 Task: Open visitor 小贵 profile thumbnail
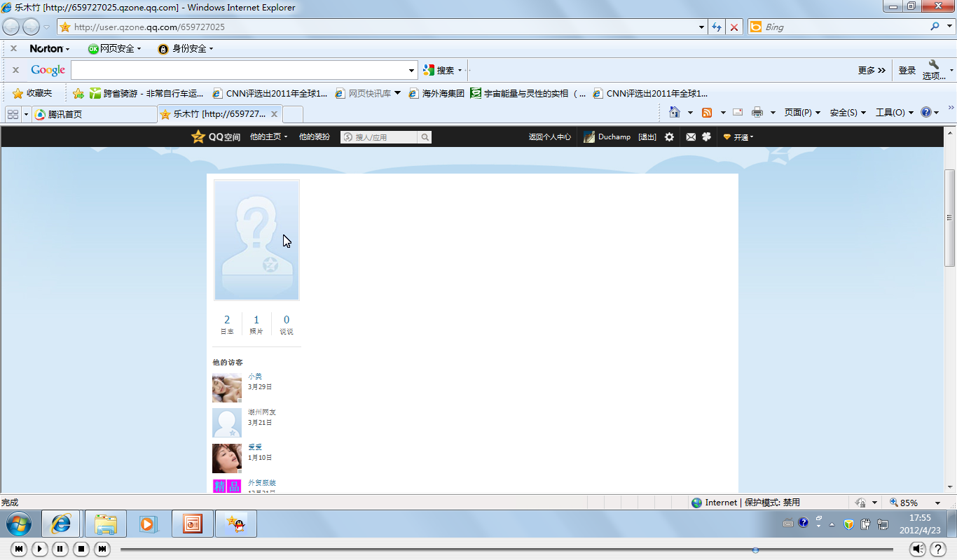[x=227, y=388]
